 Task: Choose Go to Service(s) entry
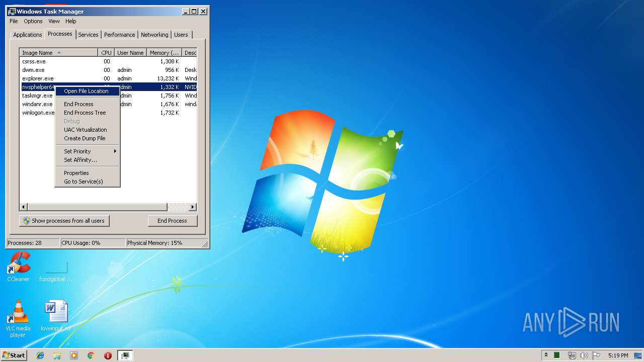88,182
